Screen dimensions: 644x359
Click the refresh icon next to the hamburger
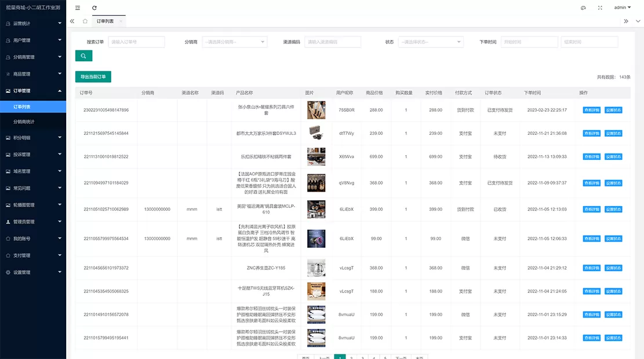tap(95, 7)
